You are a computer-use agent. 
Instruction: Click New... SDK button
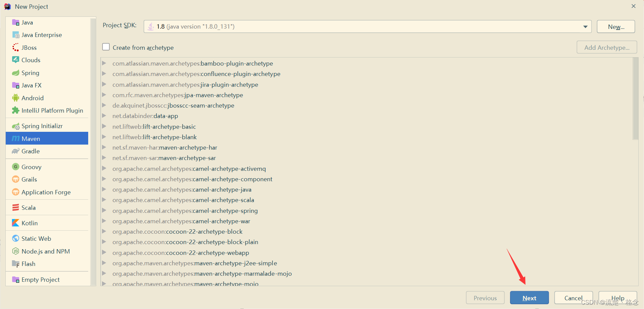pyautogui.click(x=616, y=27)
